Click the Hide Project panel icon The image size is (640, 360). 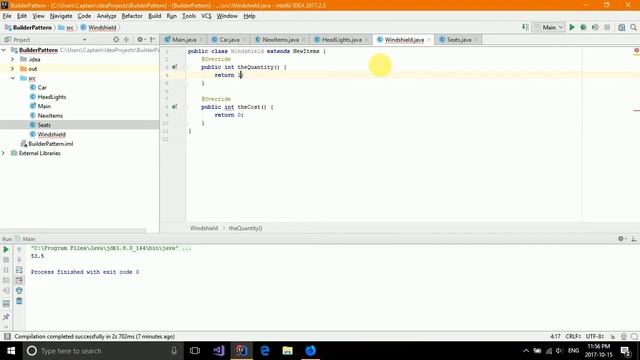152,40
